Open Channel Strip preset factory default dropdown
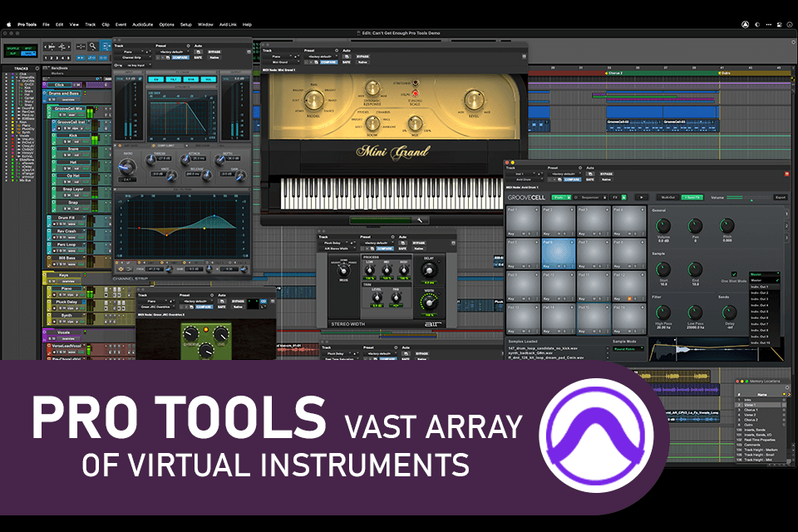 point(171,52)
